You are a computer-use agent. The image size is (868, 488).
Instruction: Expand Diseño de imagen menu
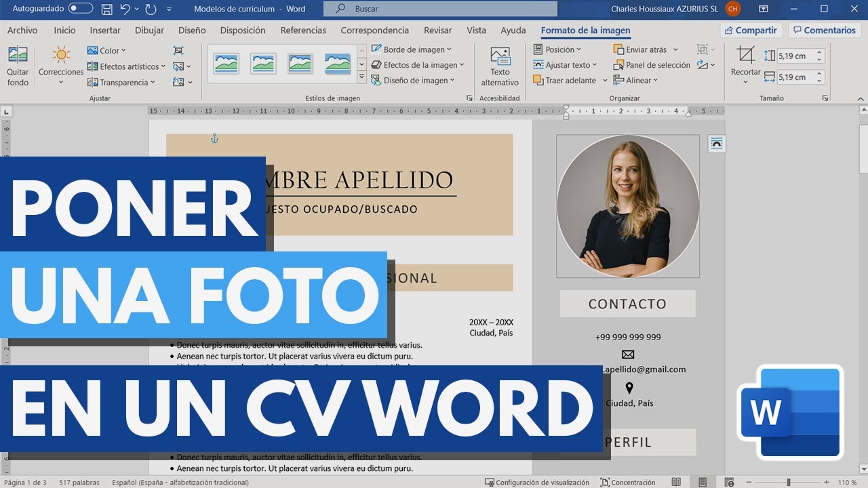[x=414, y=80]
